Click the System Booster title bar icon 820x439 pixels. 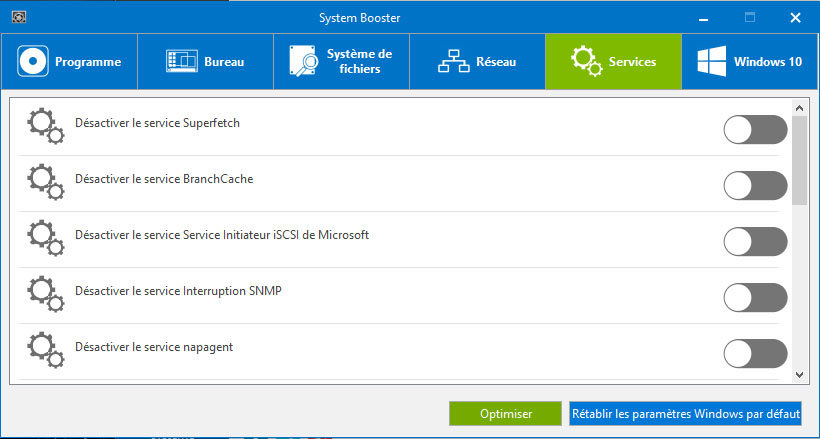[19, 17]
